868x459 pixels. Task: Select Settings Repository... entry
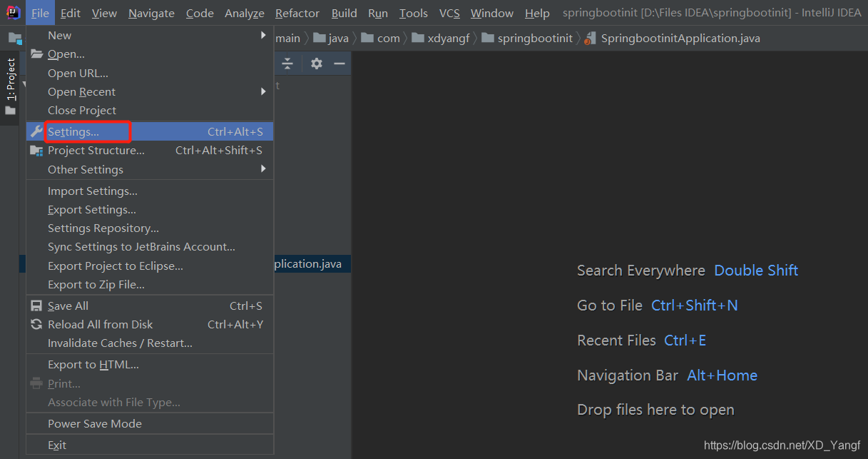coord(150,228)
